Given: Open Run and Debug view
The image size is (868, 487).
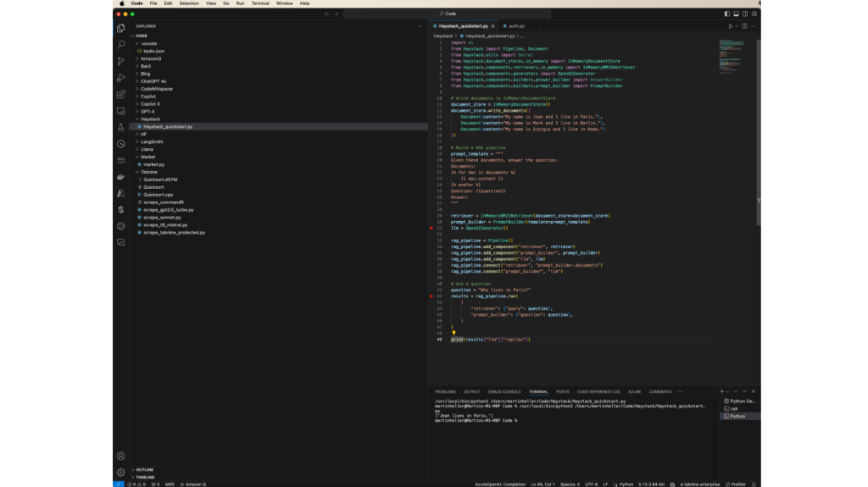Looking at the screenshot, I should tap(121, 77).
